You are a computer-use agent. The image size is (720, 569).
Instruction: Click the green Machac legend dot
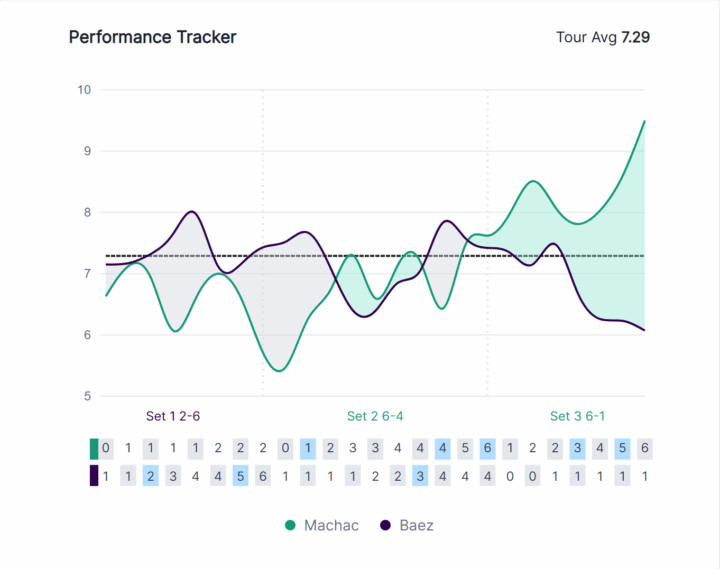pyautogui.click(x=291, y=525)
